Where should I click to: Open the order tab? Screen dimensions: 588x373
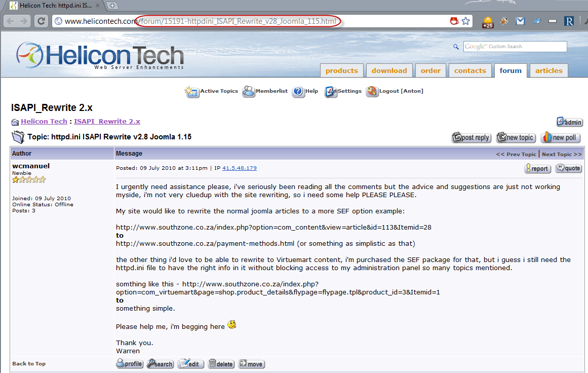coord(430,70)
